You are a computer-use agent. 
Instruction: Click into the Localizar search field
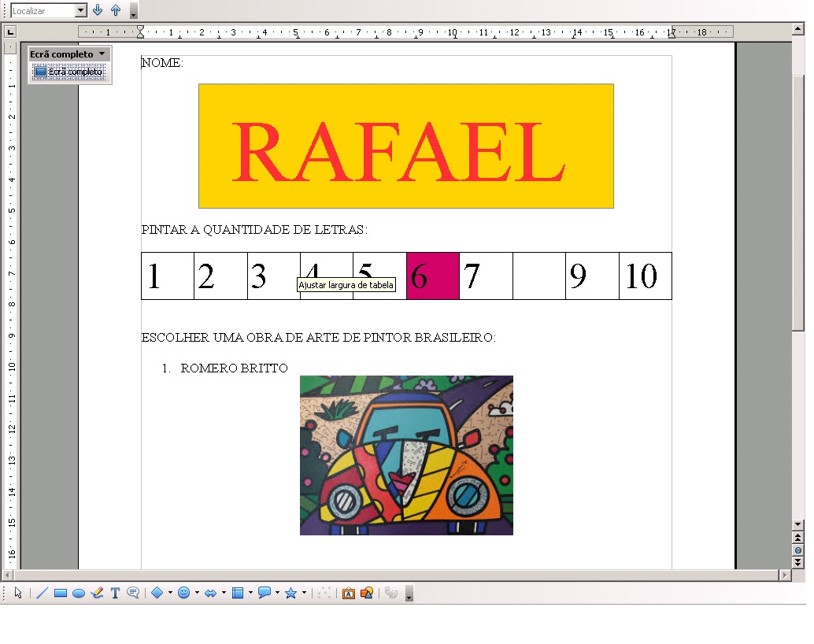(43, 10)
